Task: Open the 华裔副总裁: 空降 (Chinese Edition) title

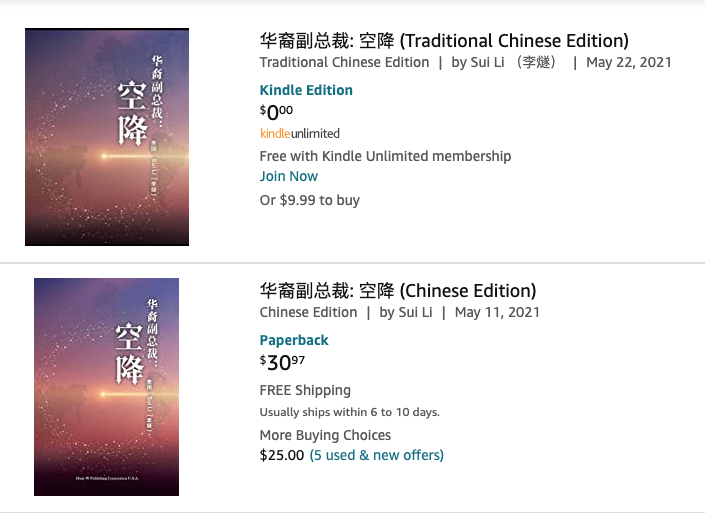Action: pyautogui.click(x=397, y=291)
